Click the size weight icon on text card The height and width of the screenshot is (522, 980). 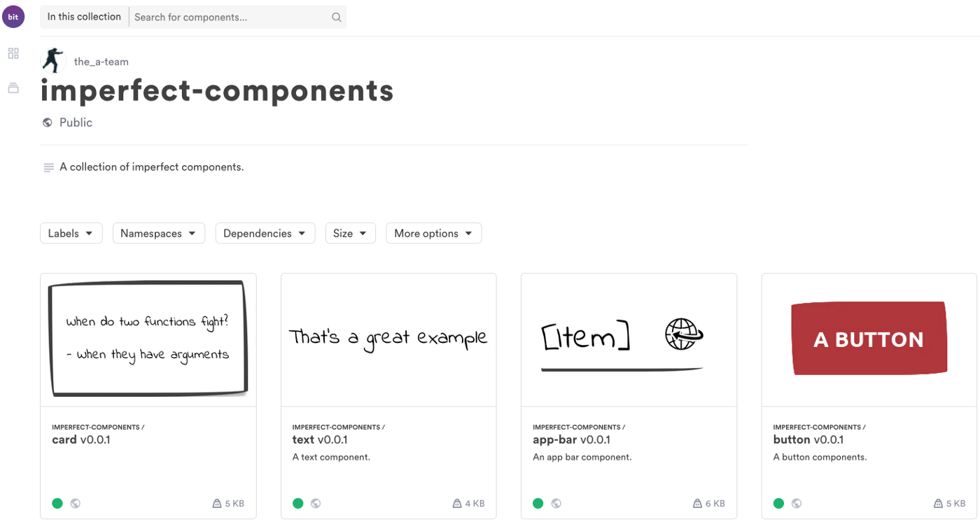pyautogui.click(x=457, y=503)
